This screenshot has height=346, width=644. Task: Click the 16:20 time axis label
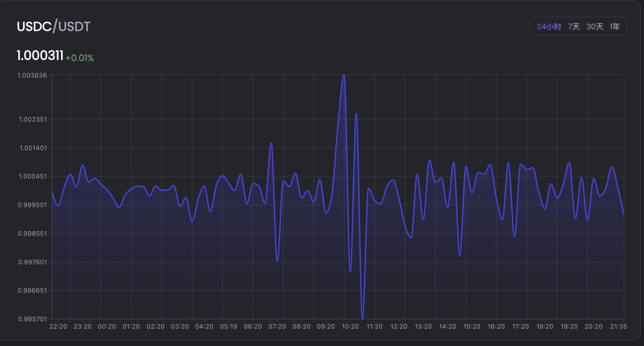click(496, 327)
